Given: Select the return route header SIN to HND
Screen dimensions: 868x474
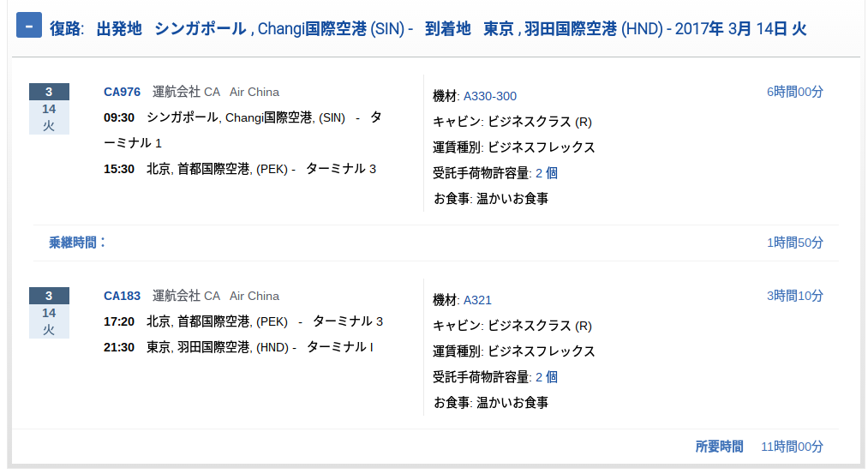Looking at the screenshot, I should [x=428, y=28].
